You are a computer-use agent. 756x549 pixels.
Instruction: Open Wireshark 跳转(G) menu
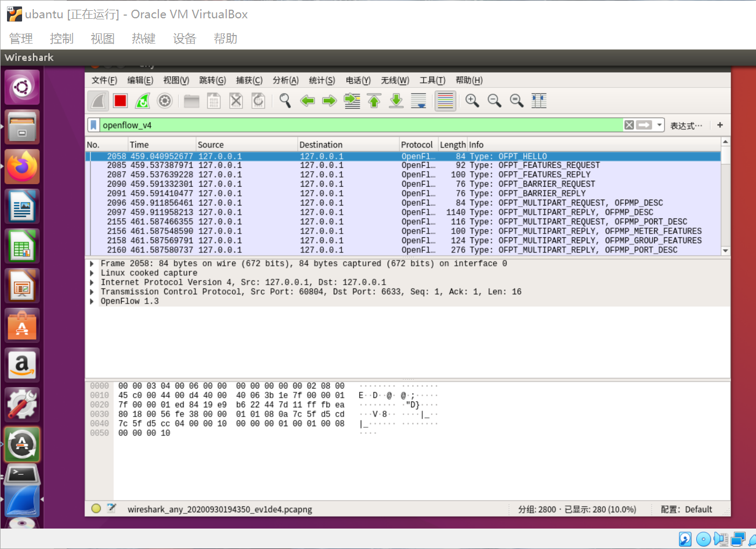213,80
